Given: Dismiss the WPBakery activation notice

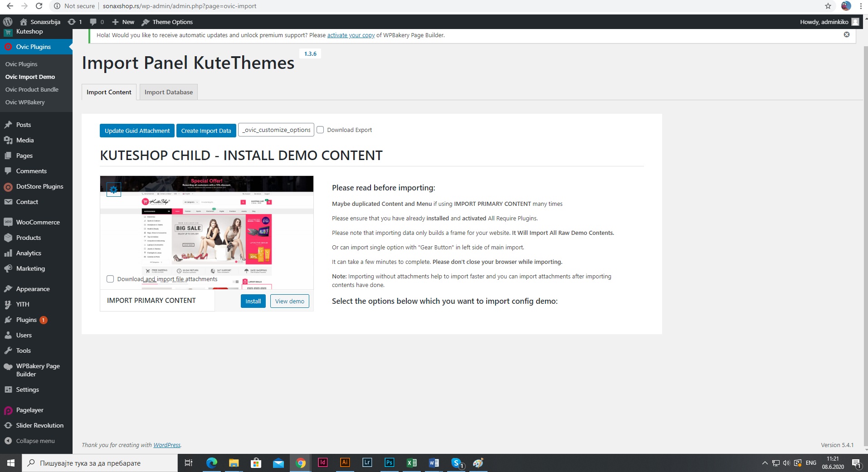Looking at the screenshot, I should [847, 34].
